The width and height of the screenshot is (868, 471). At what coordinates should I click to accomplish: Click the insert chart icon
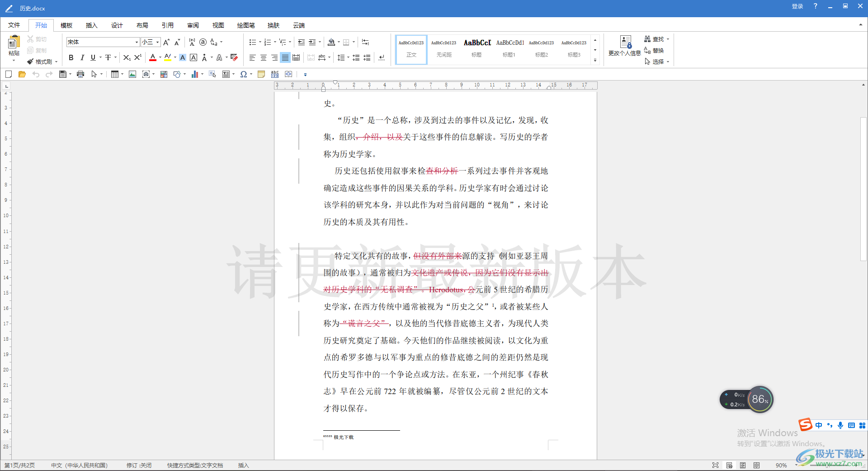(x=195, y=74)
